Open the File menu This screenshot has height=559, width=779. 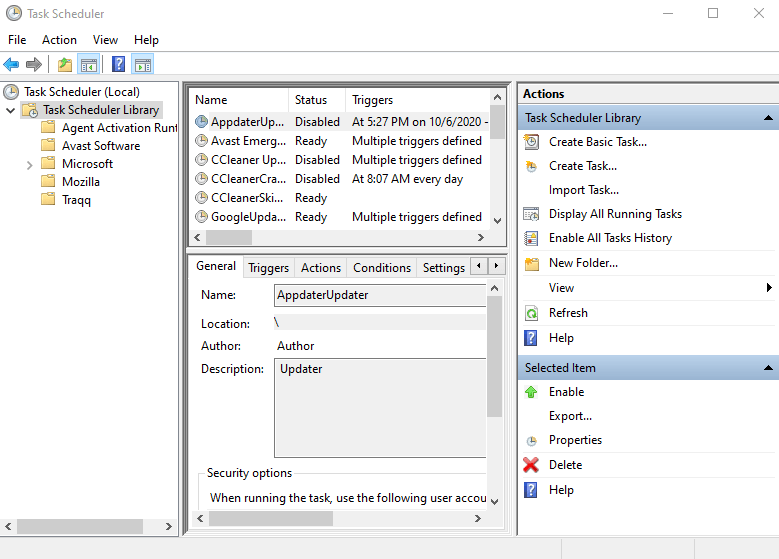point(17,40)
